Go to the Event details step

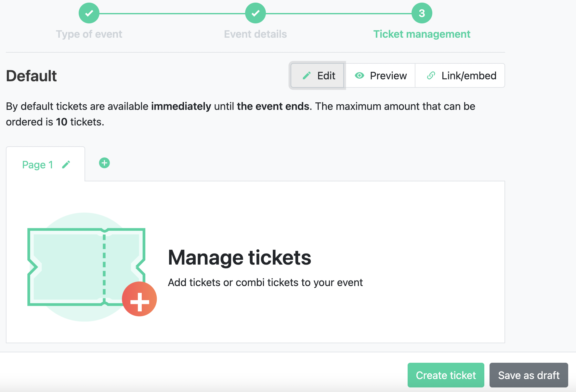(255, 34)
